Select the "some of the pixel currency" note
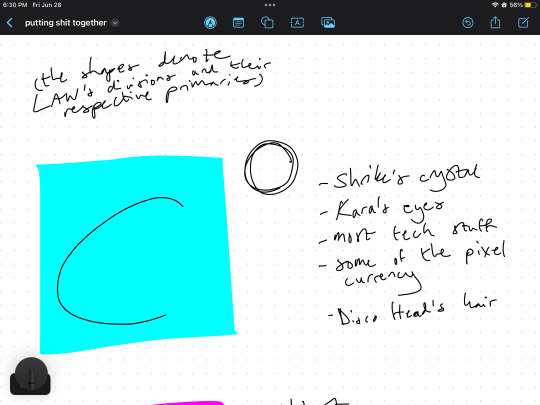Image resolution: width=540 pixels, height=405 pixels. (412, 268)
